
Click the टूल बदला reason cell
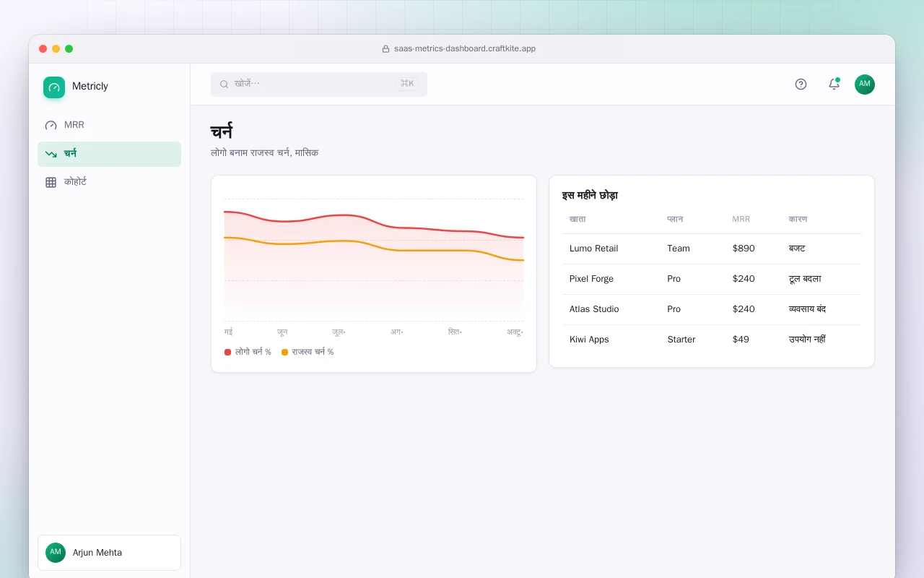coord(805,279)
